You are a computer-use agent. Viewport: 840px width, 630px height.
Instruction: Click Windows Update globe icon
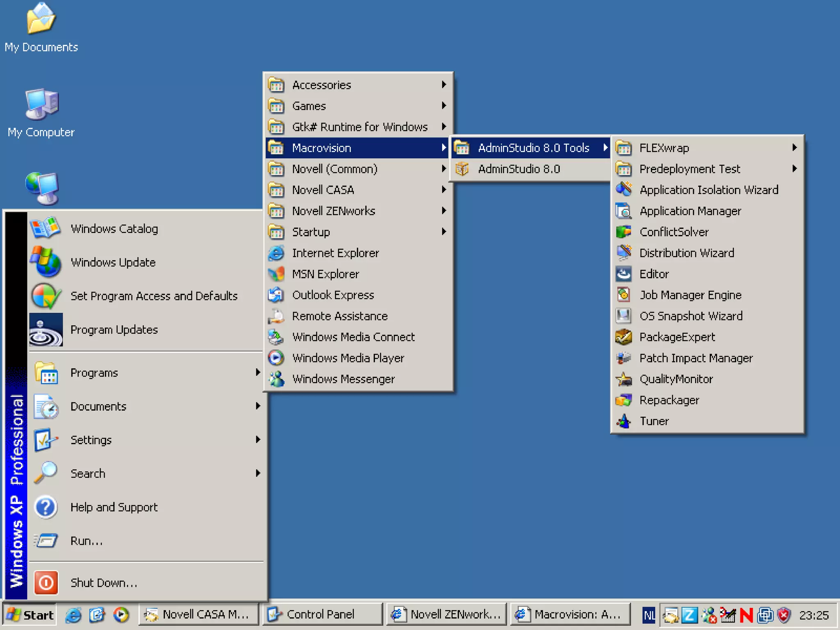coord(46,262)
